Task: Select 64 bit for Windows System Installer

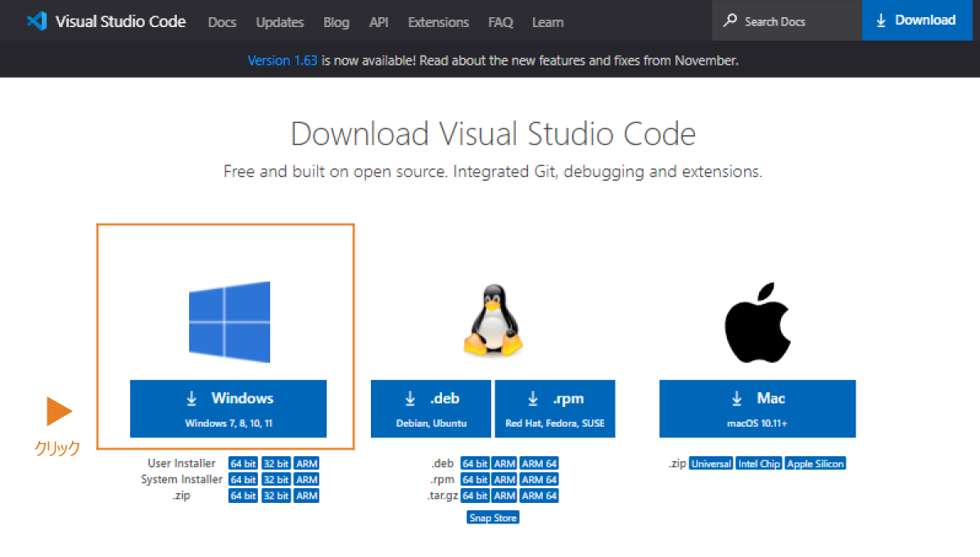Action: (243, 479)
